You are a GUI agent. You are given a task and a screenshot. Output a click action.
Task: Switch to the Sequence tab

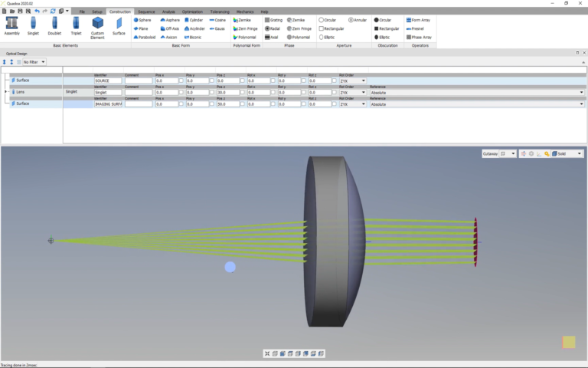[x=146, y=11]
